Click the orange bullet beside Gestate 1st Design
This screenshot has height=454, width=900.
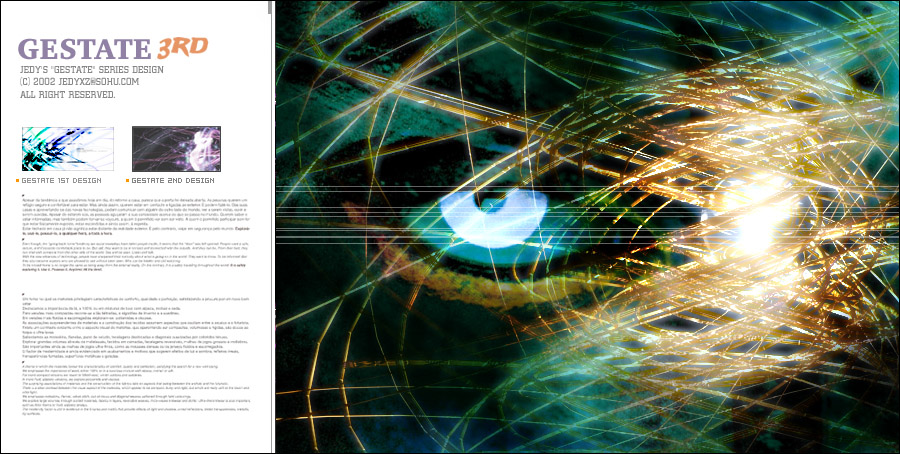18,181
